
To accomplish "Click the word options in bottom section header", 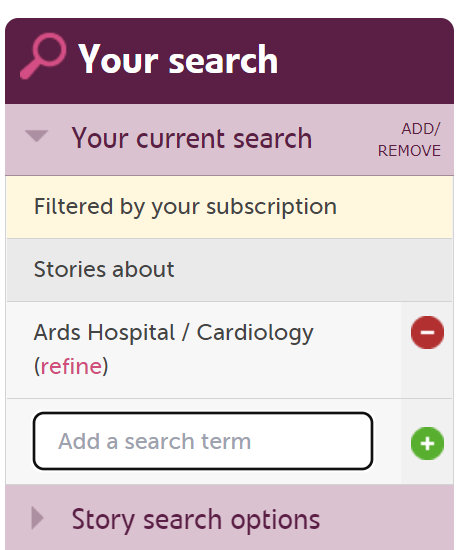I will click(275, 520).
